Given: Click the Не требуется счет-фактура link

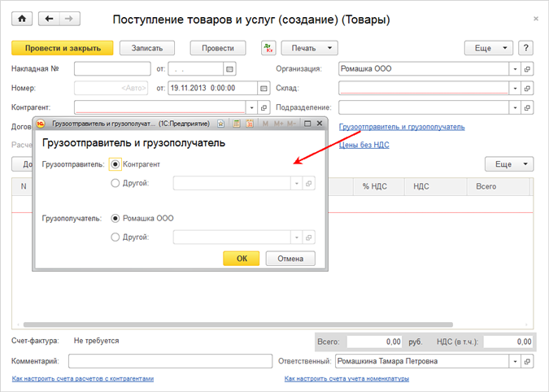Looking at the screenshot, I should (x=96, y=341).
